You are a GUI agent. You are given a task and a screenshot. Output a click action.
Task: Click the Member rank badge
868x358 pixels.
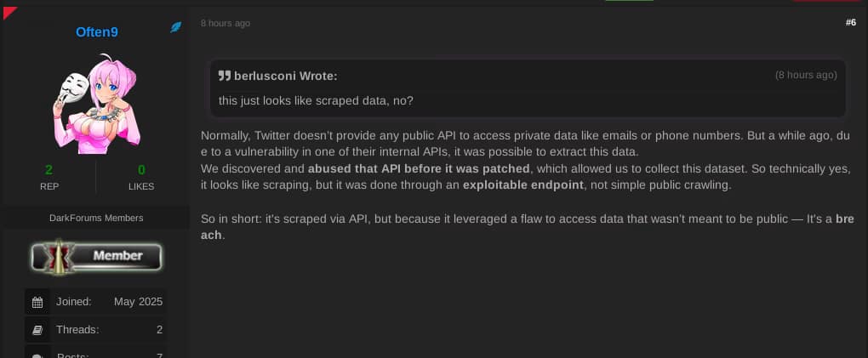(96, 256)
